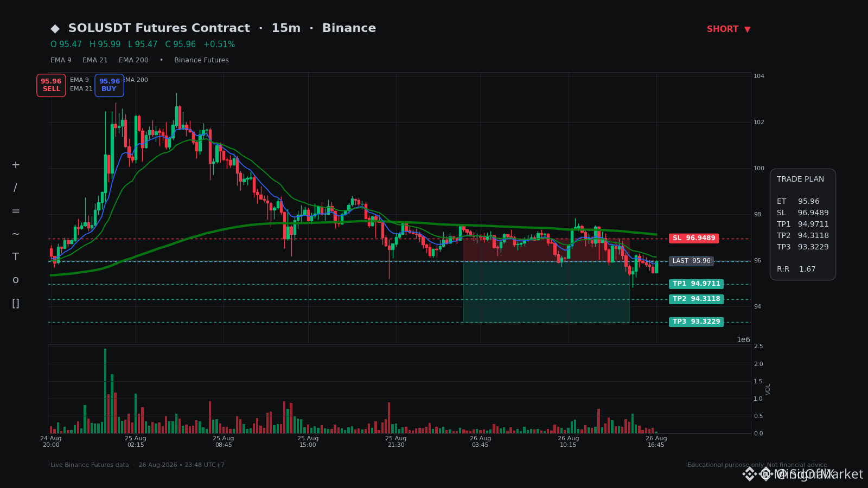Select the TP1 94.9711 chart price tag

click(x=696, y=284)
